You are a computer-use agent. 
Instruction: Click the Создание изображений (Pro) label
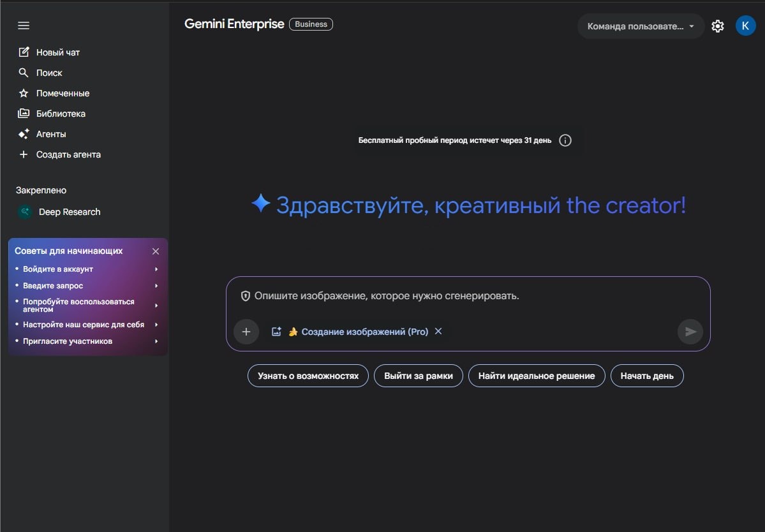tap(364, 332)
